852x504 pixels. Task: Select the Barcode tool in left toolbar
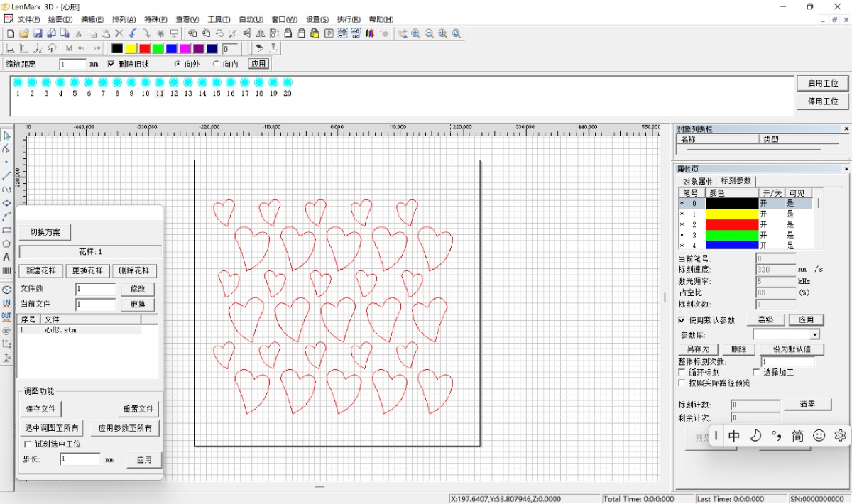coord(6,271)
